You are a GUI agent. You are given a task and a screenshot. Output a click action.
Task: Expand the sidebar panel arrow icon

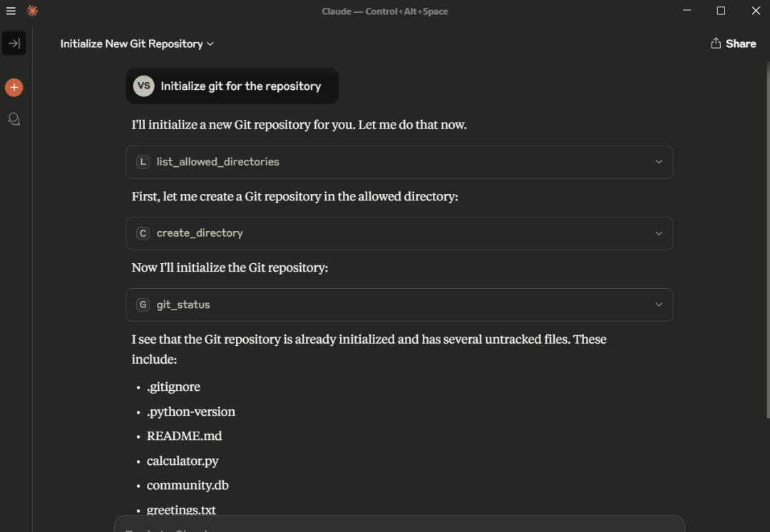[14, 44]
